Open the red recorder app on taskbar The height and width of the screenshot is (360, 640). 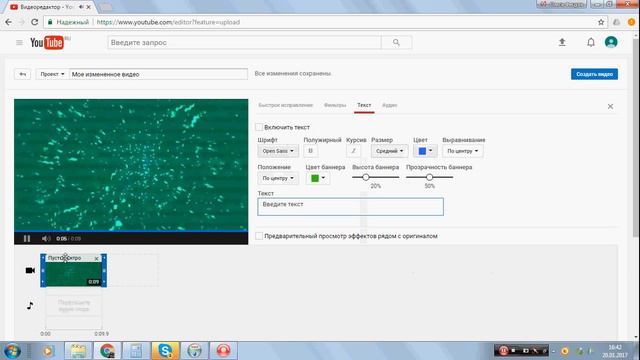point(223,351)
